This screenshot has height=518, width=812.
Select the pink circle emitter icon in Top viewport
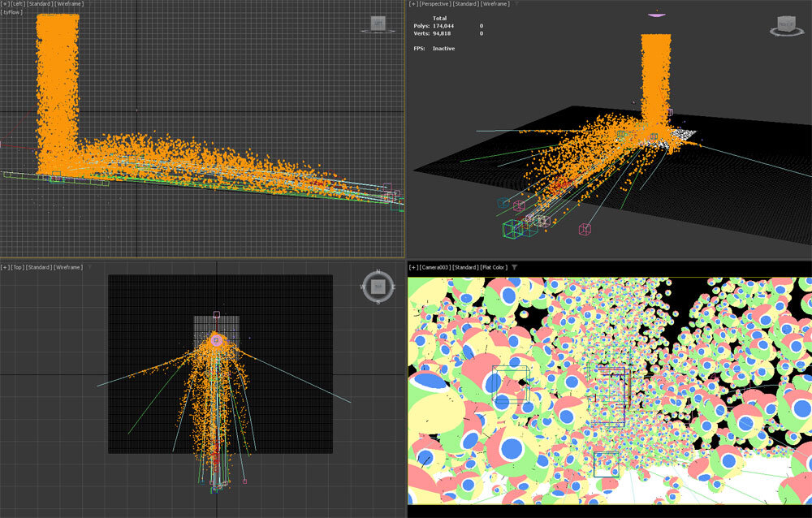(x=217, y=340)
